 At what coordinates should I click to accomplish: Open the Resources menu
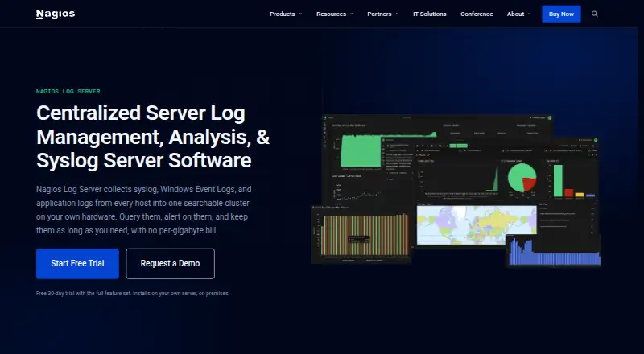(x=331, y=14)
